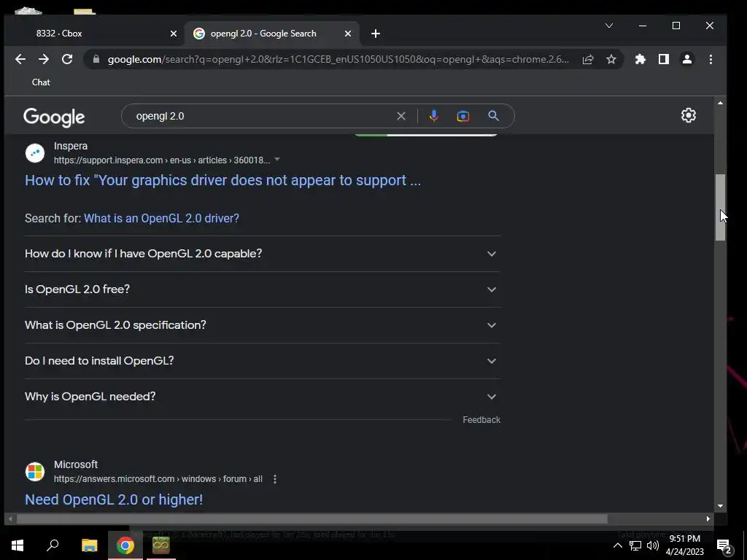Reload the Google search page

coord(67,59)
